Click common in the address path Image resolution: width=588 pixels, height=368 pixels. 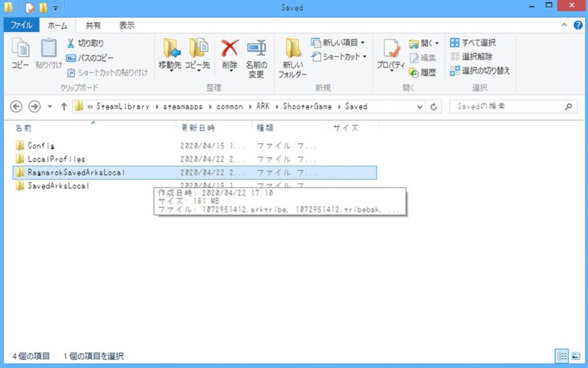click(230, 106)
